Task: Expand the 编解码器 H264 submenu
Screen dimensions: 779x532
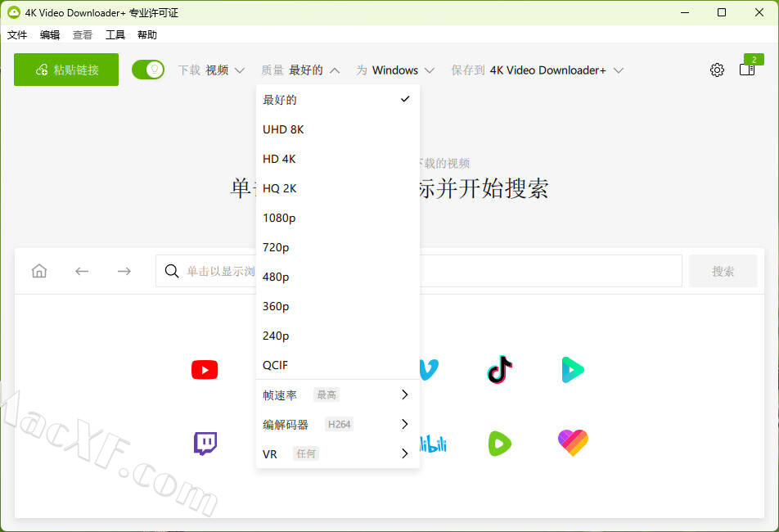Action: pyautogui.click(x=338, y=424)
